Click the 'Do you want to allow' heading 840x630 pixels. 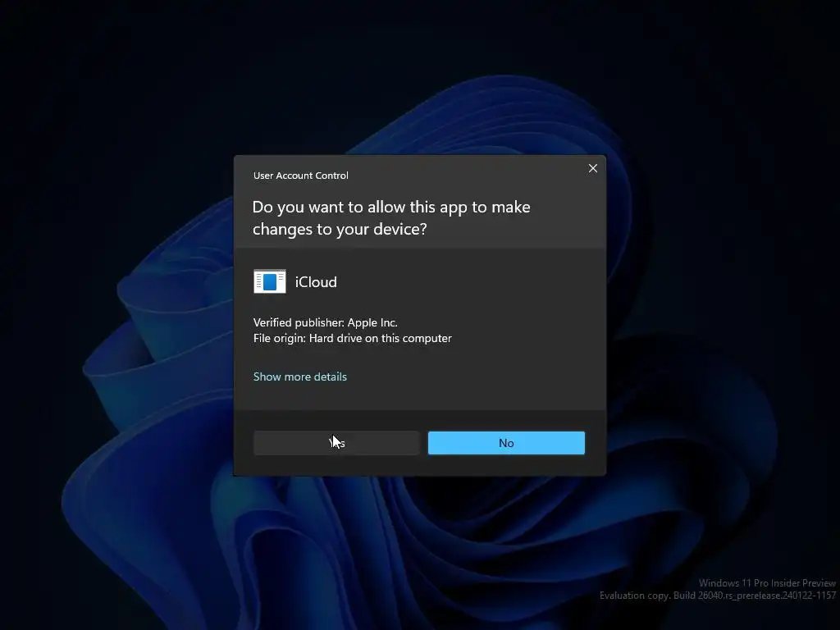pos(391,218)
